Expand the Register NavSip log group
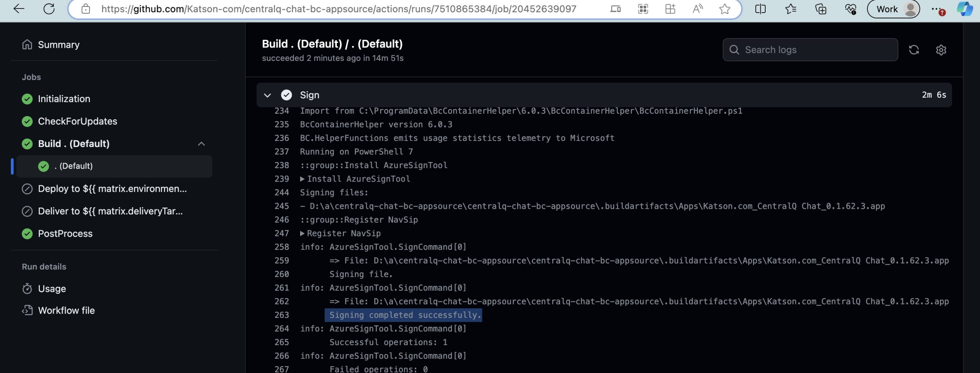The image size is (980, 373). 340,233
